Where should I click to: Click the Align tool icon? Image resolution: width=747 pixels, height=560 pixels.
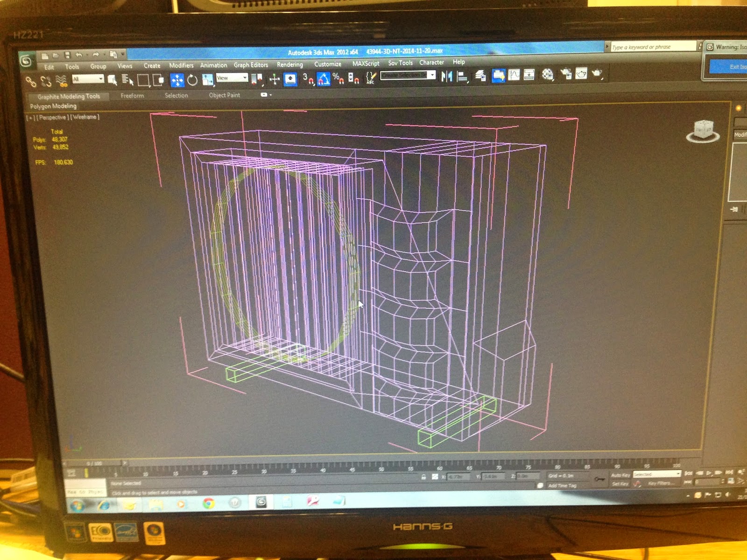point(462,77)
